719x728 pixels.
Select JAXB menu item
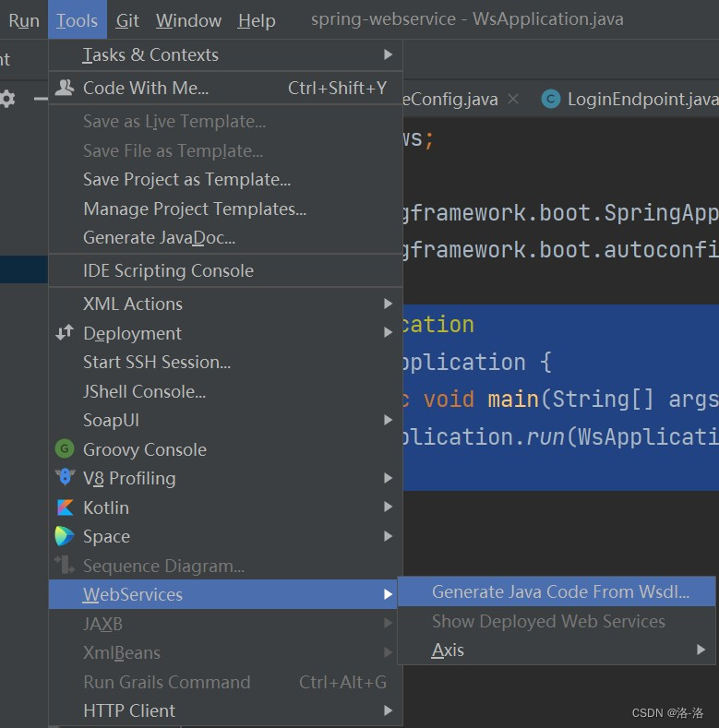tap(225, 624)
